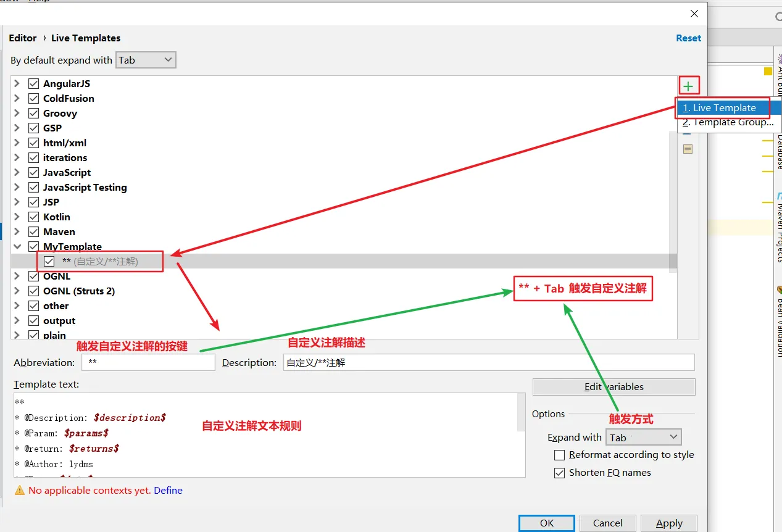The image size is (782, 532).
Task: Click the Reset link
Action: (x=688, y=38)
